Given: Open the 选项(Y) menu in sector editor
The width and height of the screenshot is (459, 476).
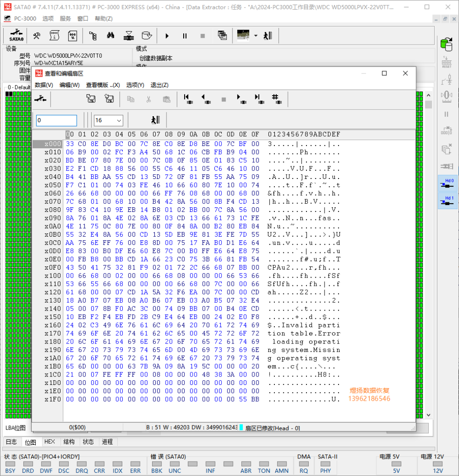Looking at the screenshot, I should click(135, 85).
